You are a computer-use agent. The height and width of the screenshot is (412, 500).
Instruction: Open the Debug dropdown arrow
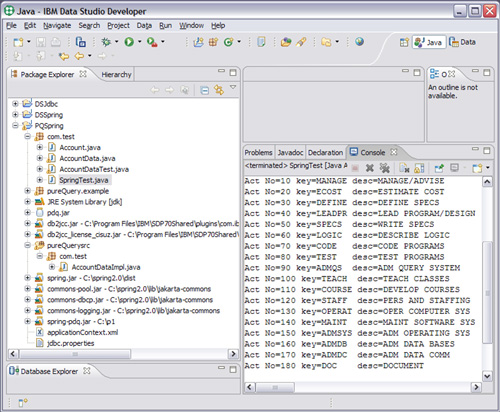click(116, 42)
